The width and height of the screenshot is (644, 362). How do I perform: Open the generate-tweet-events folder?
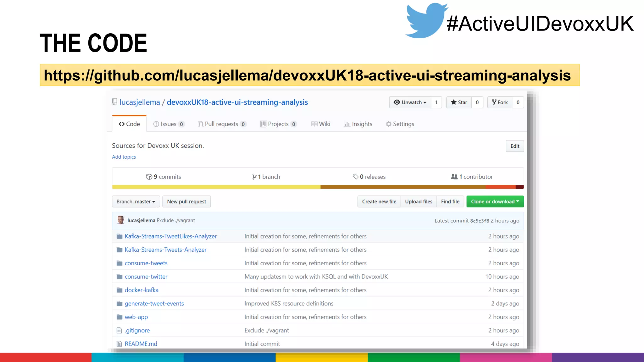pyautogui.click(x=154, y=304)
